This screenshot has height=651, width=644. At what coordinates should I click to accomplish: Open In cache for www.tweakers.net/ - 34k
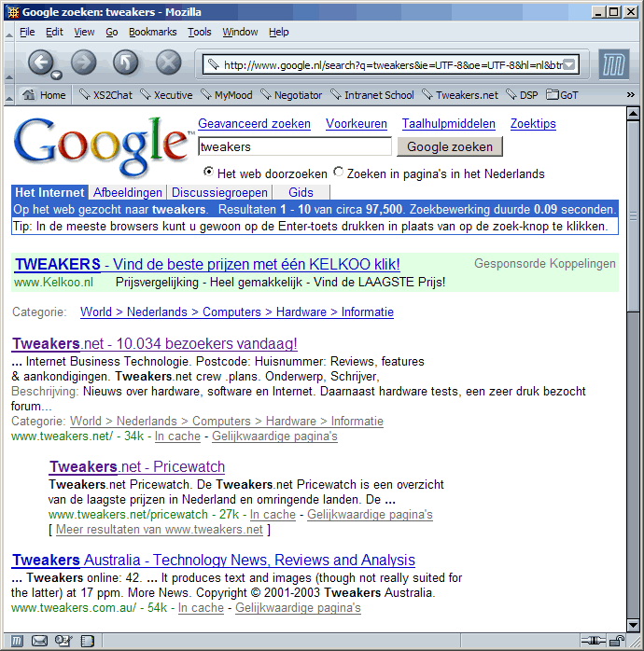pos(177,436)
